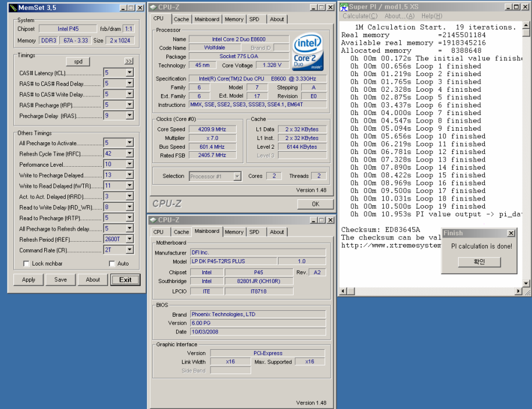Click the BIOS date '10/03/2008' field

point(258,332)
